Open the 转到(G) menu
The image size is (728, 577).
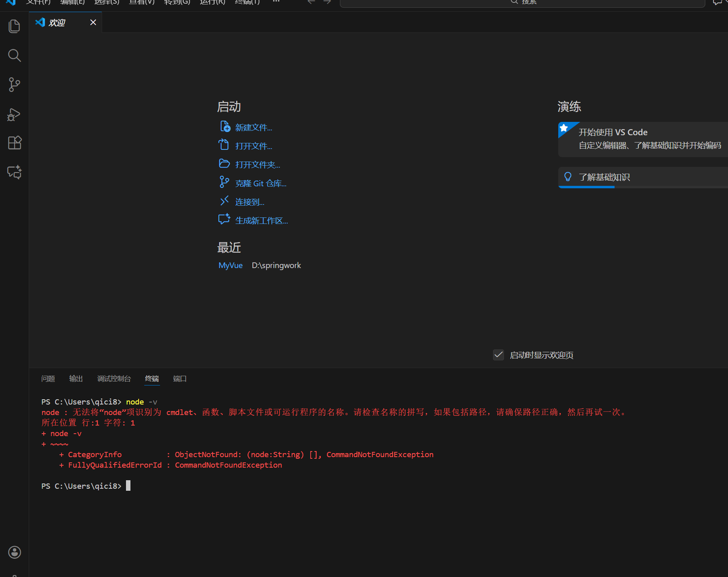177,2
